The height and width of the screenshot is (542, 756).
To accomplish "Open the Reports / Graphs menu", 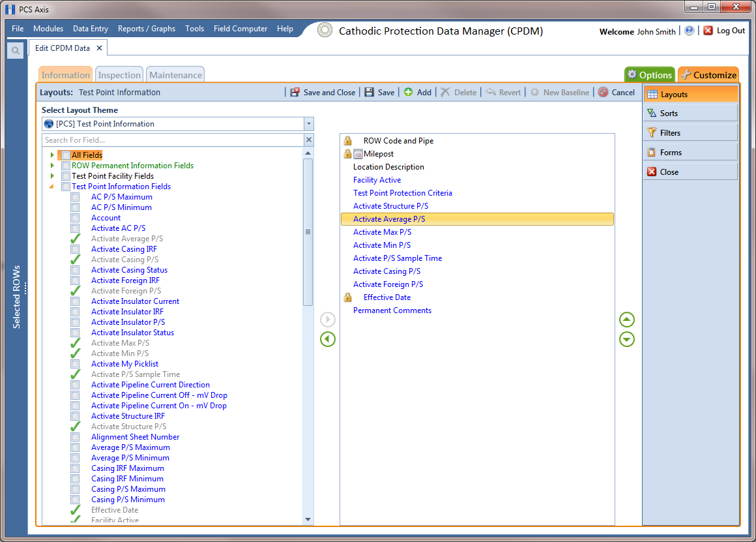I will (x=147, y=29).
